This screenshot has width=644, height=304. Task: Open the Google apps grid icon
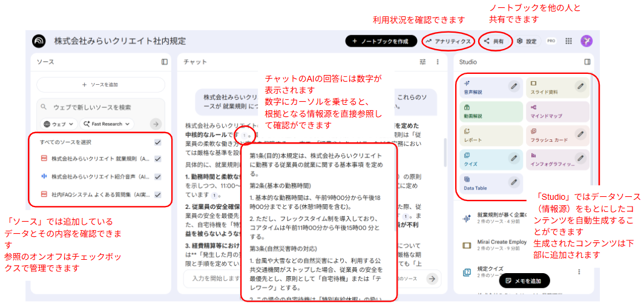click(568, 41)
